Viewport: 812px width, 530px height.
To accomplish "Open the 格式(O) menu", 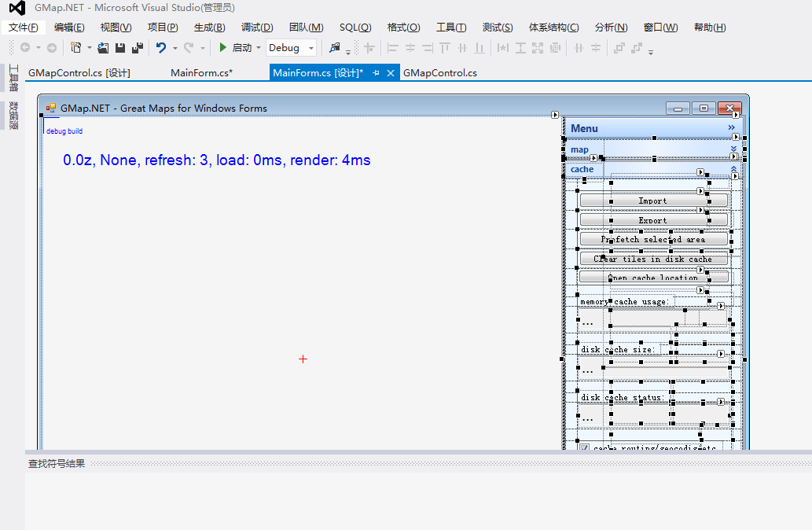I will point(404,28).
